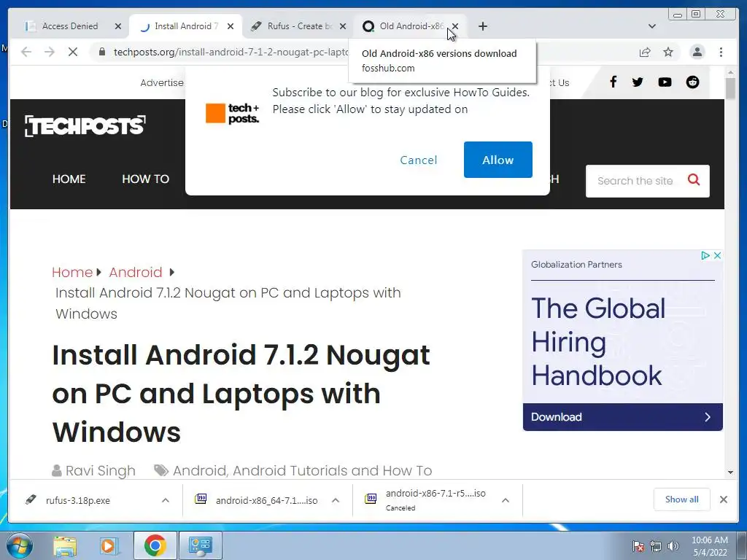Expand options for android-x86_64-7.1 iso download
The width and height of the screenshot is (747, 560).
click(336, 500)
